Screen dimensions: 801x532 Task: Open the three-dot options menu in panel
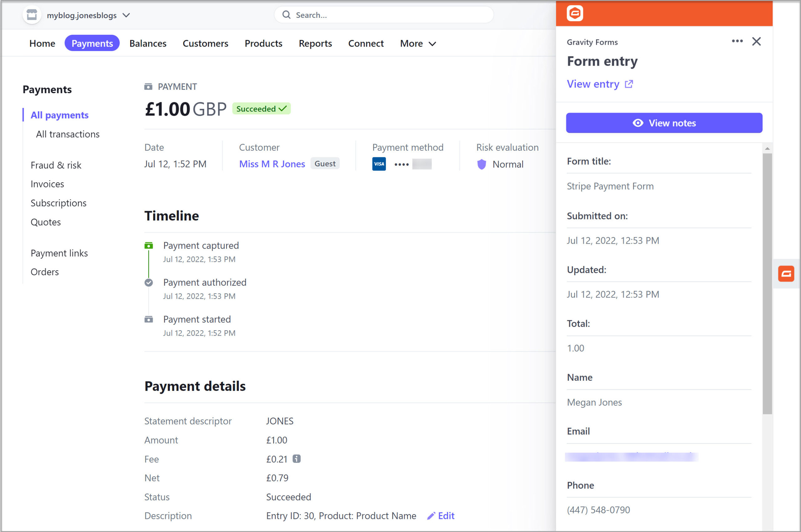737,41
